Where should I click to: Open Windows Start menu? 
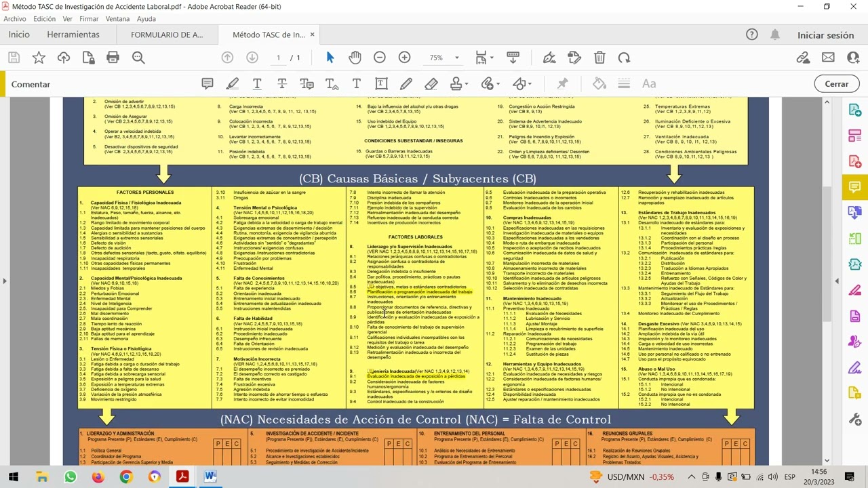coord(14,476)
